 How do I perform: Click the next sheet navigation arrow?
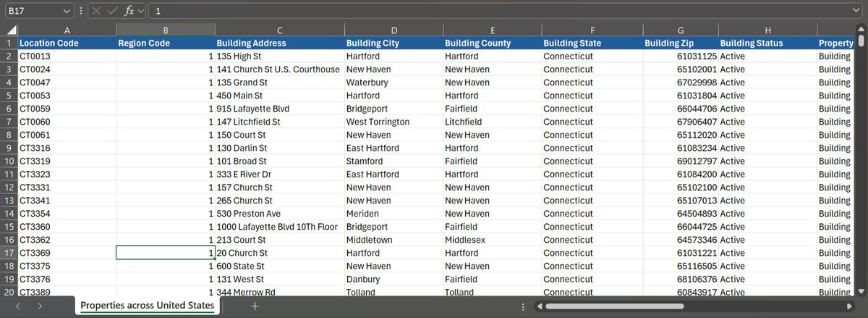41,306
